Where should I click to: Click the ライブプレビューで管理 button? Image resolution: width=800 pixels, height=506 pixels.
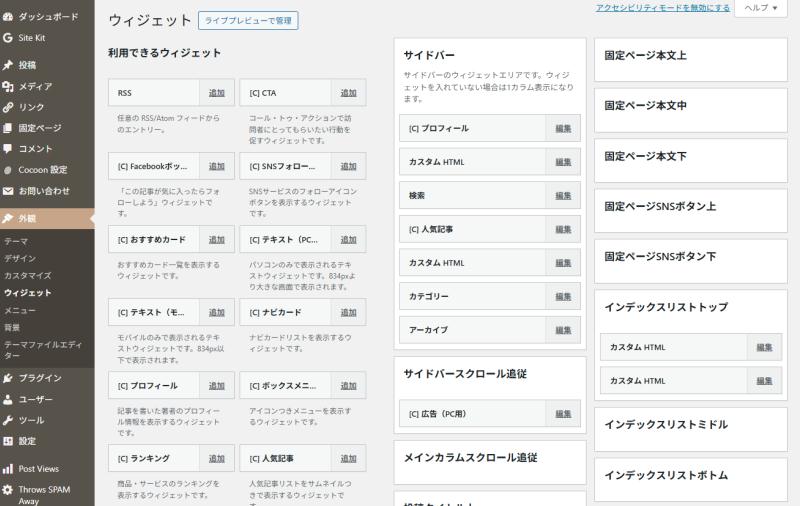tap(248, 21)
